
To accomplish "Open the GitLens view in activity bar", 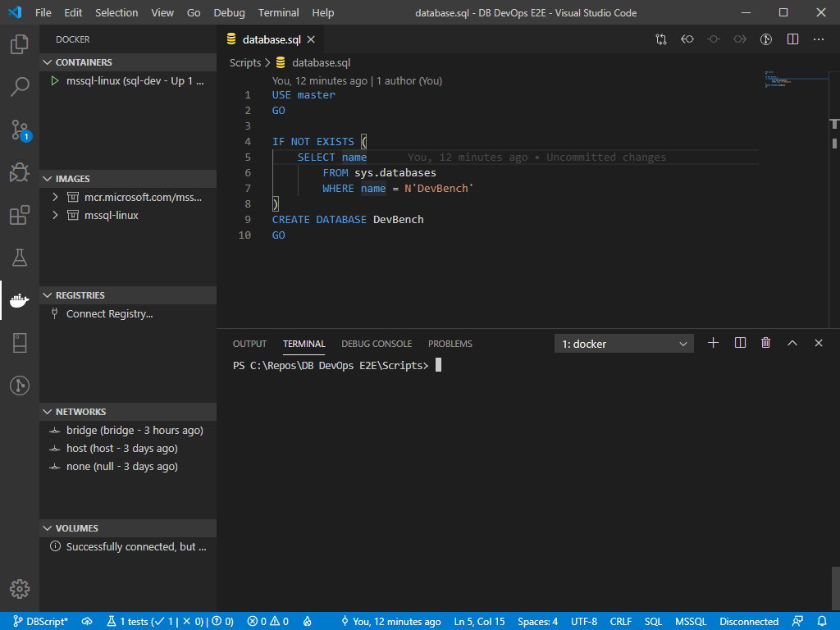I will click(20, 386).
